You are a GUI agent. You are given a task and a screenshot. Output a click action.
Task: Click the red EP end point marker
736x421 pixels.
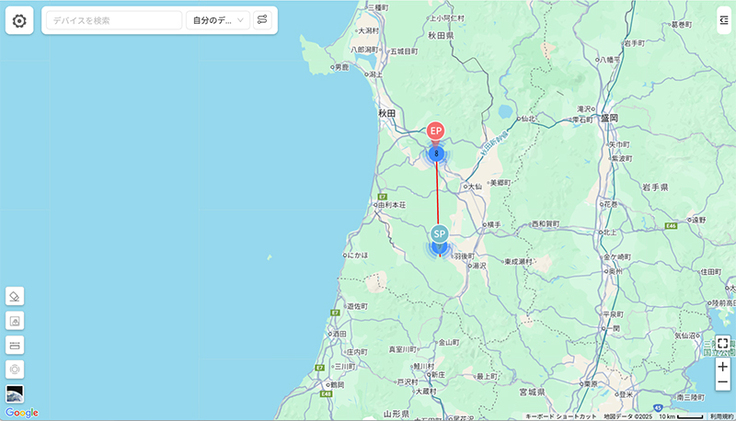click(x=436, y=131)
